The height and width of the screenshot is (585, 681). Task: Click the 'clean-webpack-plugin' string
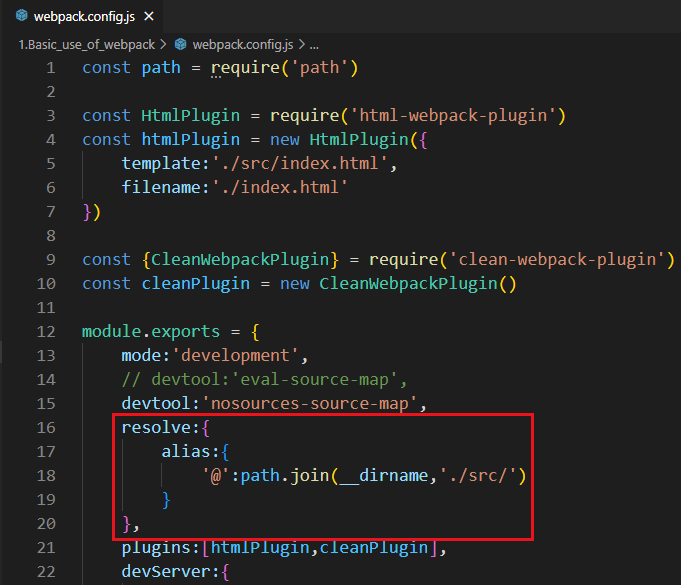(556, 260)
